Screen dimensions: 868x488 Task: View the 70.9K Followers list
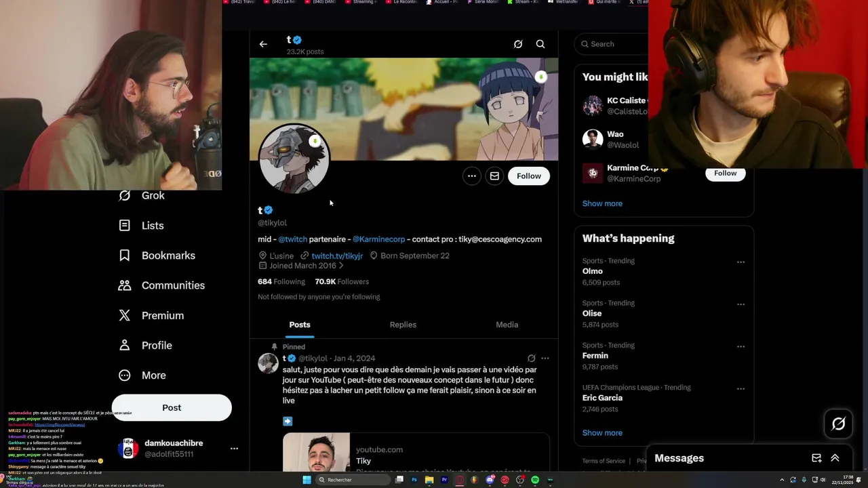pyautogui.click(x=342, y=282)
